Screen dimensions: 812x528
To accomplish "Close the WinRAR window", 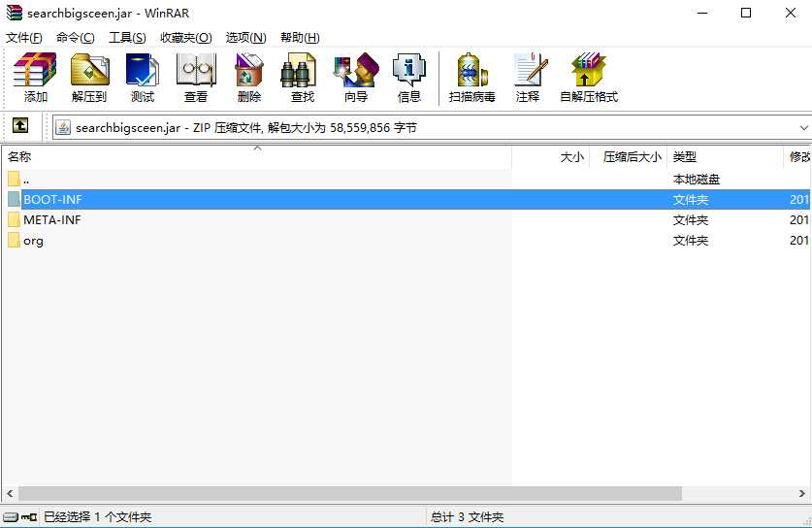I will pyautogui.click(x=791, y=13).
